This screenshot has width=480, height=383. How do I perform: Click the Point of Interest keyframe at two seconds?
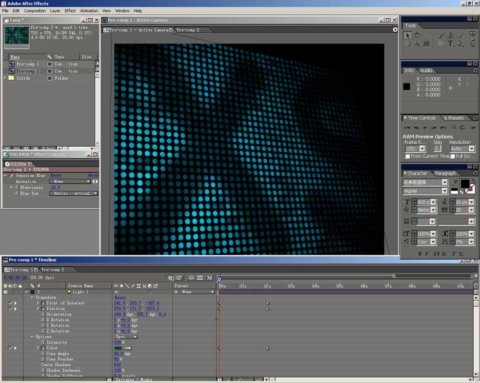tap(267, 303)
